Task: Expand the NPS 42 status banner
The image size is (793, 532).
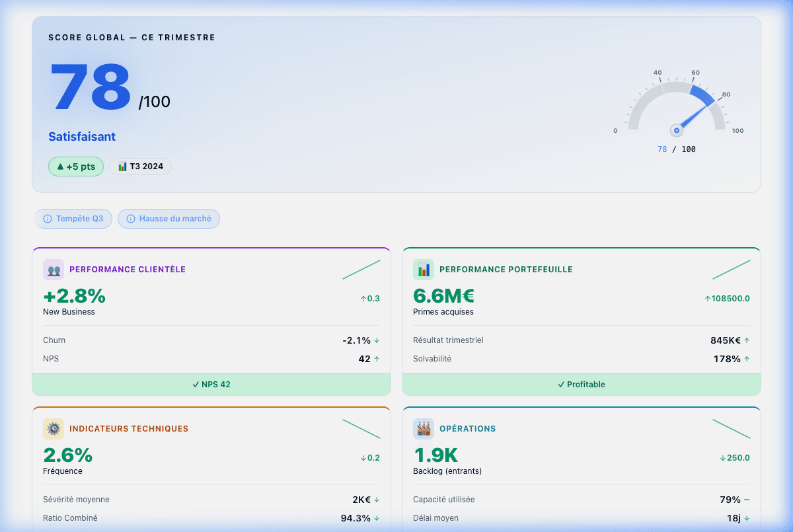Action: 211,384
